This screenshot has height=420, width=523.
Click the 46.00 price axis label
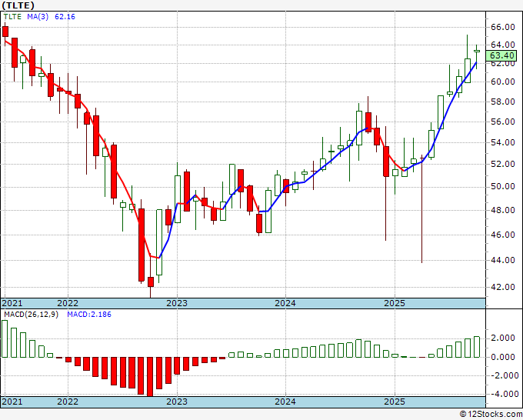[503, 235]
